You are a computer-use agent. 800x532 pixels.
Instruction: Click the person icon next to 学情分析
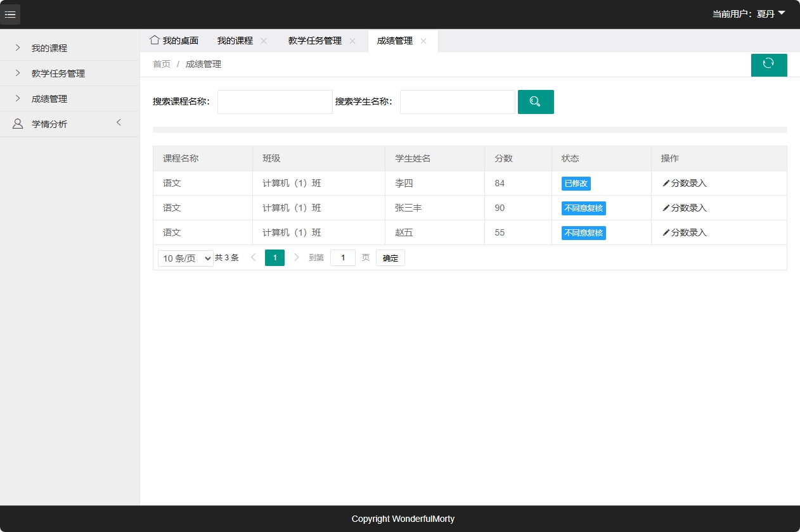coord(18,123)
